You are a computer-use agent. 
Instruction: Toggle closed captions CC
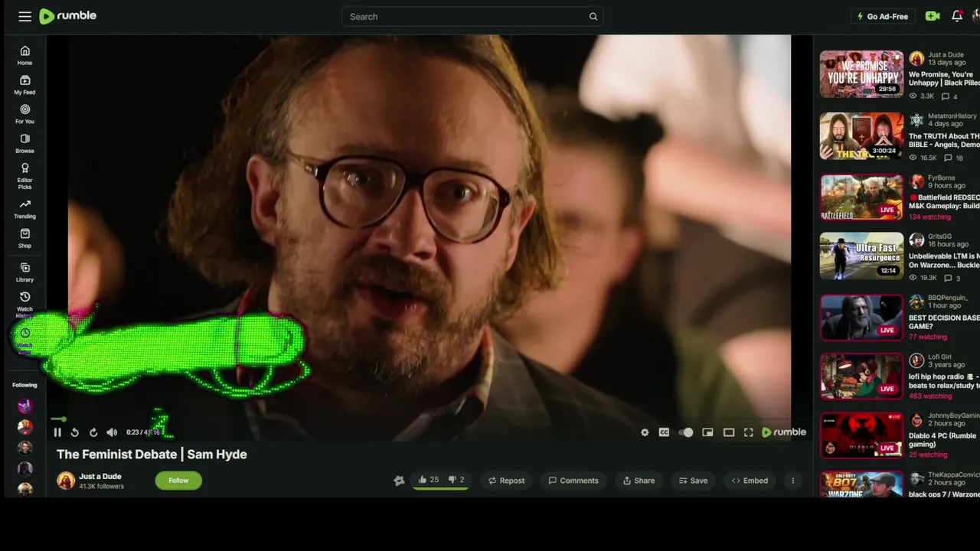pos(664,432)
